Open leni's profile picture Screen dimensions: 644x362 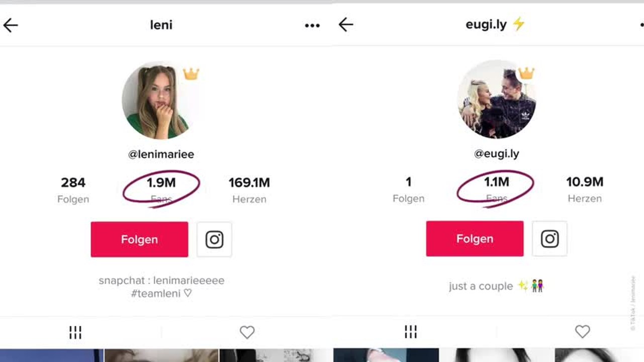[156, 102]
